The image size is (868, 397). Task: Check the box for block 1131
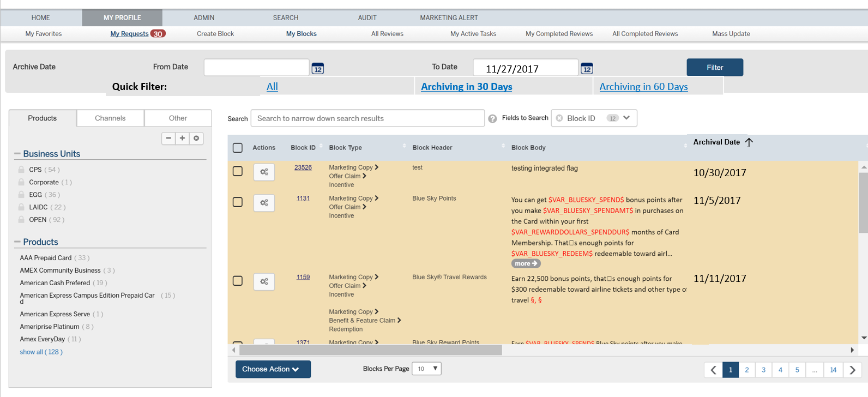tap(238, 202)
